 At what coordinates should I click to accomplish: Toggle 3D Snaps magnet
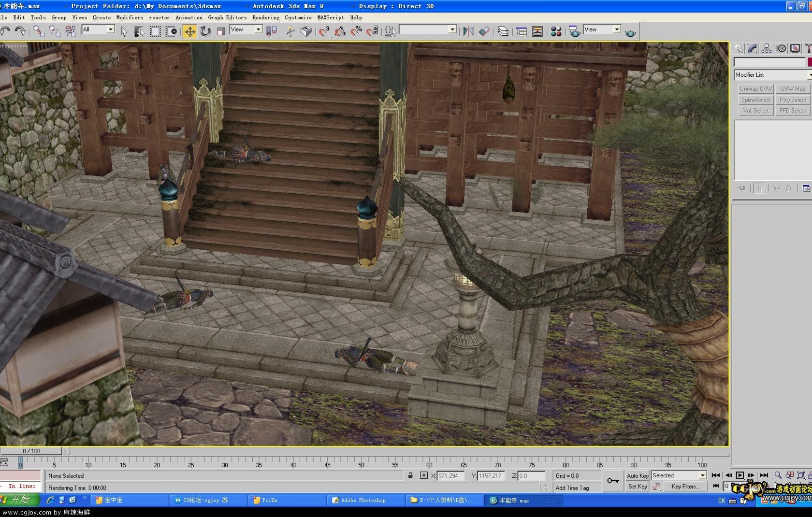pyautogui.click(x=324, y=31)
